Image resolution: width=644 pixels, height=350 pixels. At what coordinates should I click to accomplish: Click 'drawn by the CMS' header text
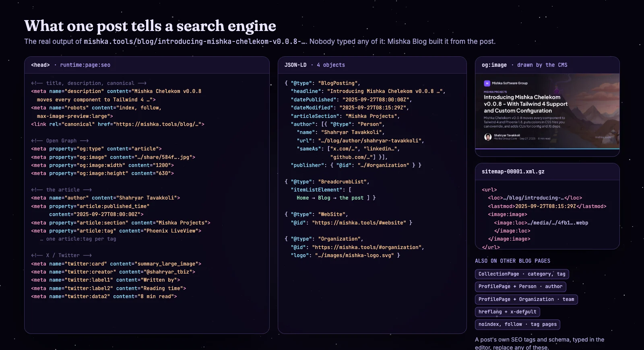542,65
